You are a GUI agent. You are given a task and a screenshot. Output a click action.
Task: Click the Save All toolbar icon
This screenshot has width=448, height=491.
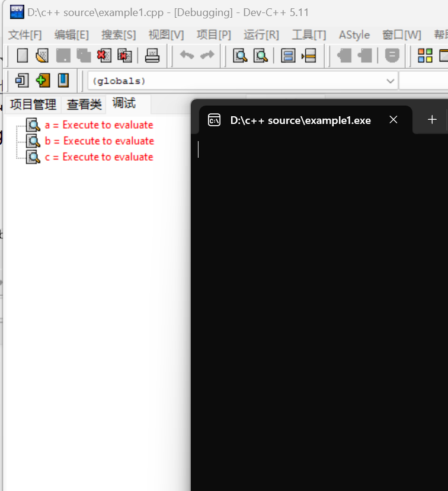click(83, 56)
